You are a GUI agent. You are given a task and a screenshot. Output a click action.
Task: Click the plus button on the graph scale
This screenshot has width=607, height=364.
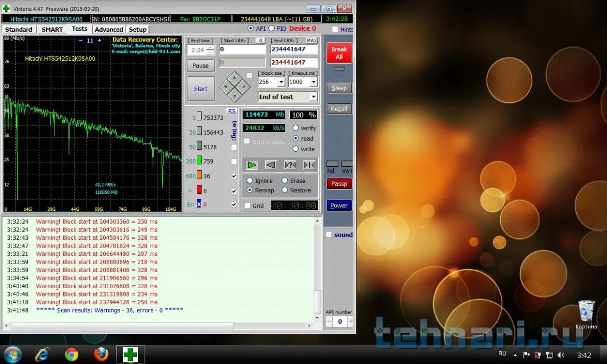point(99,41)
